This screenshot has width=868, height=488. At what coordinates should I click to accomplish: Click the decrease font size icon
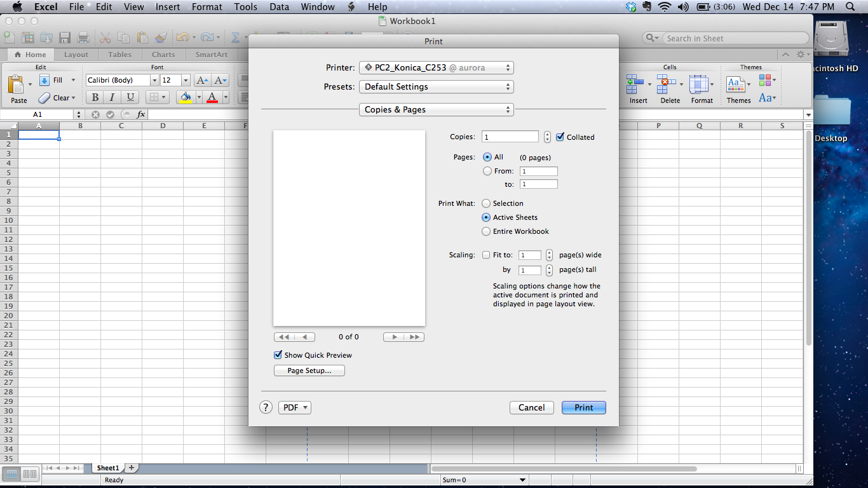click(220, 80)
